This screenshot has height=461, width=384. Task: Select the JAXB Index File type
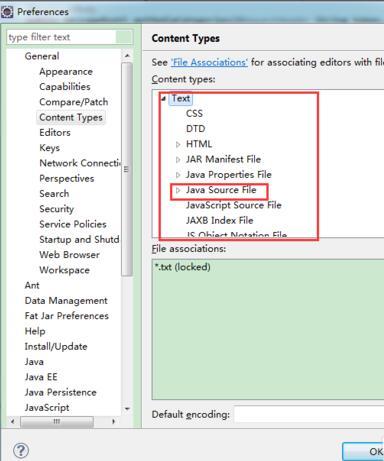click(220, 221)
